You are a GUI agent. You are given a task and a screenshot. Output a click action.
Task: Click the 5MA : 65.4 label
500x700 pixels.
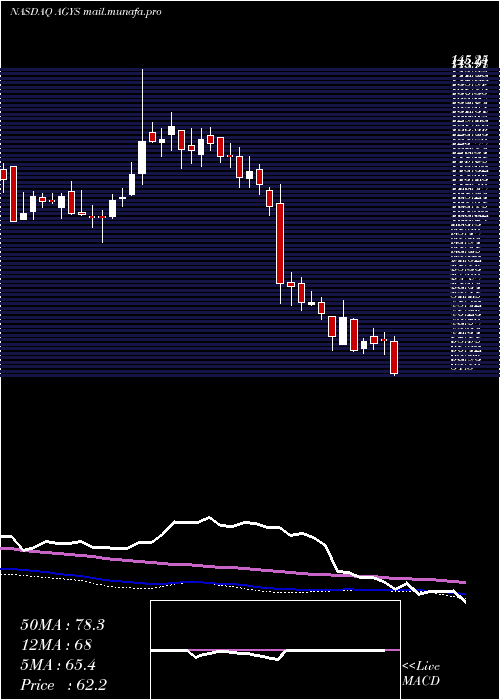coord(58,665)
